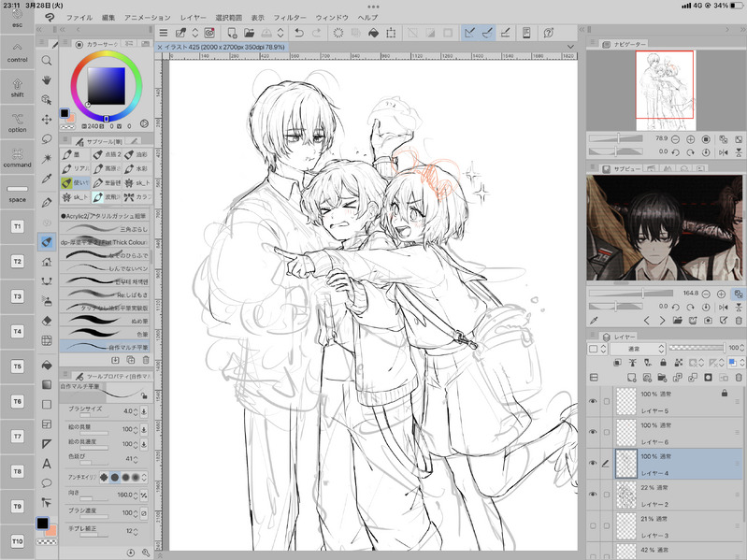This screenshot has width=747, height=560.
Task: Click the camera icon in Sub View
Action: tap(708, 321)
